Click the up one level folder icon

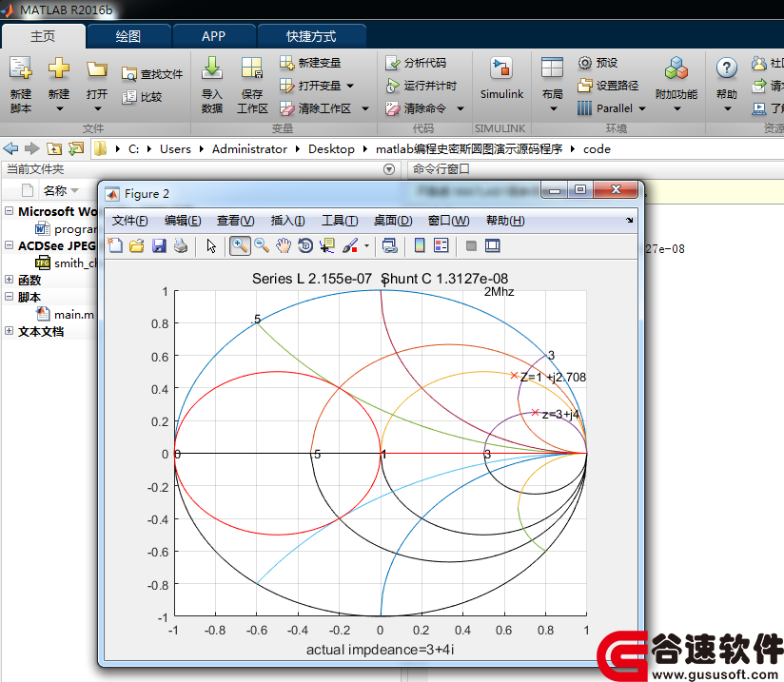click(54, 148)
